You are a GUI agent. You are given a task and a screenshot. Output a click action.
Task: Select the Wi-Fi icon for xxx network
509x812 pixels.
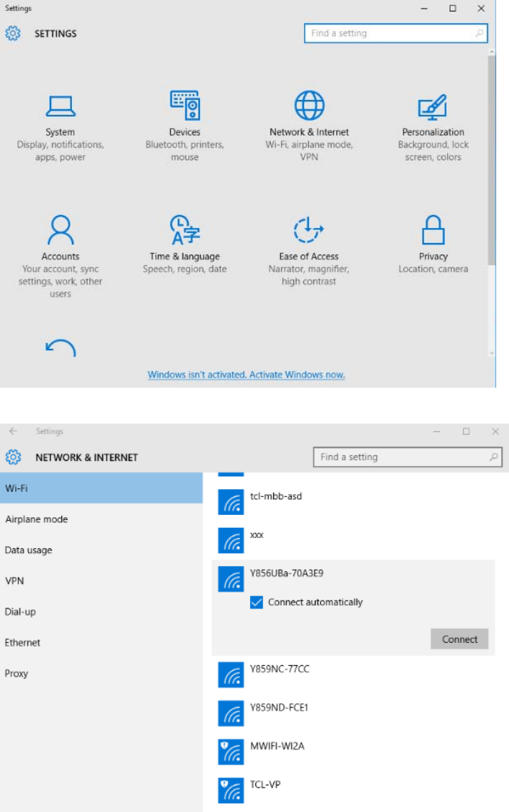(231, 540)
